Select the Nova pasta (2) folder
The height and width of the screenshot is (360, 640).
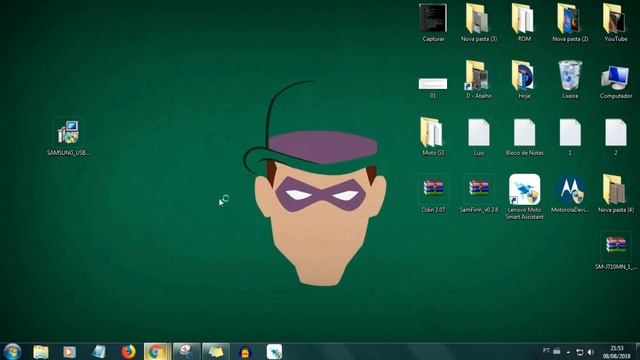[x=570, y=23]
